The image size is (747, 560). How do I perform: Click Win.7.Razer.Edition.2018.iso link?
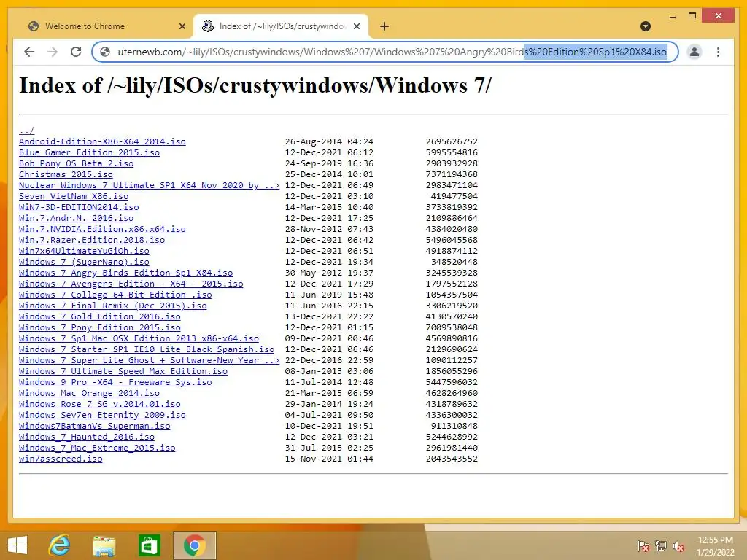pyautogui.click(x=92, y=240)
